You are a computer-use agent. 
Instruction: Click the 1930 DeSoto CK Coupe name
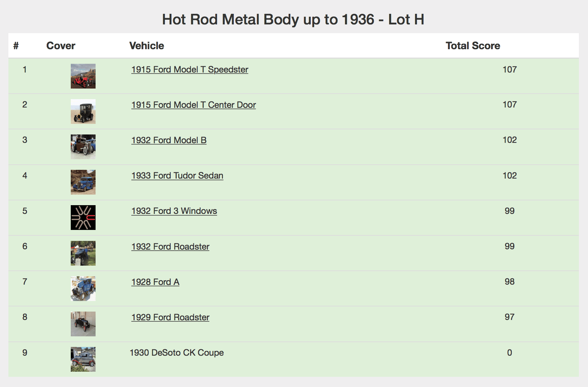click(177, 353)
